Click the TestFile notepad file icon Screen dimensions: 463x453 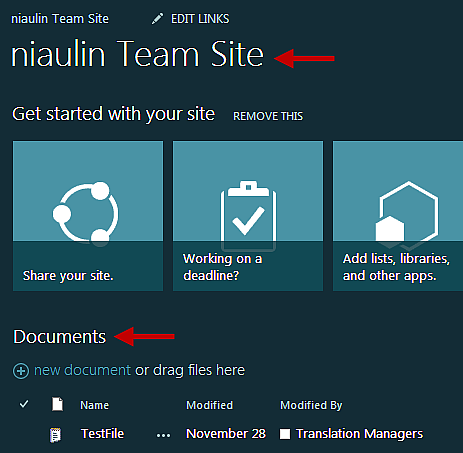point(55,435)
